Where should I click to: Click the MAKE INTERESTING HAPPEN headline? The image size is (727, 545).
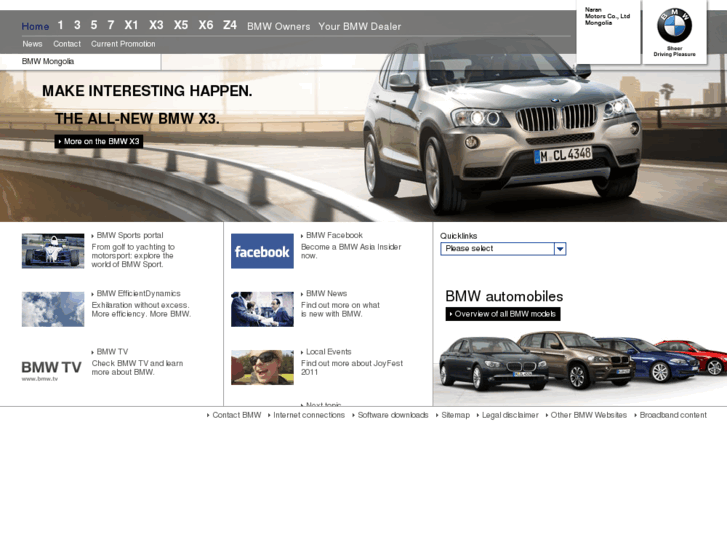click(x=147, y=91)
